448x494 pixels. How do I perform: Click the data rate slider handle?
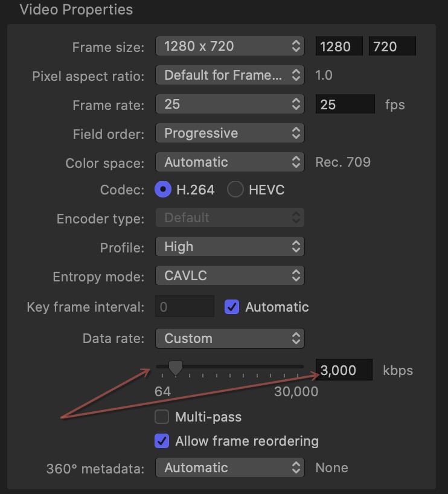175,367
